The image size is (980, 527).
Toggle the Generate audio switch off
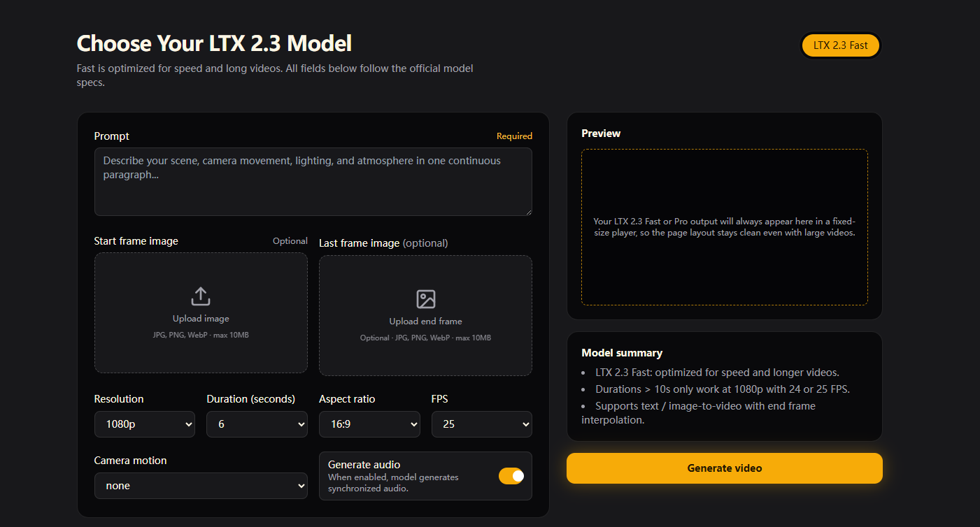(511, 476)
